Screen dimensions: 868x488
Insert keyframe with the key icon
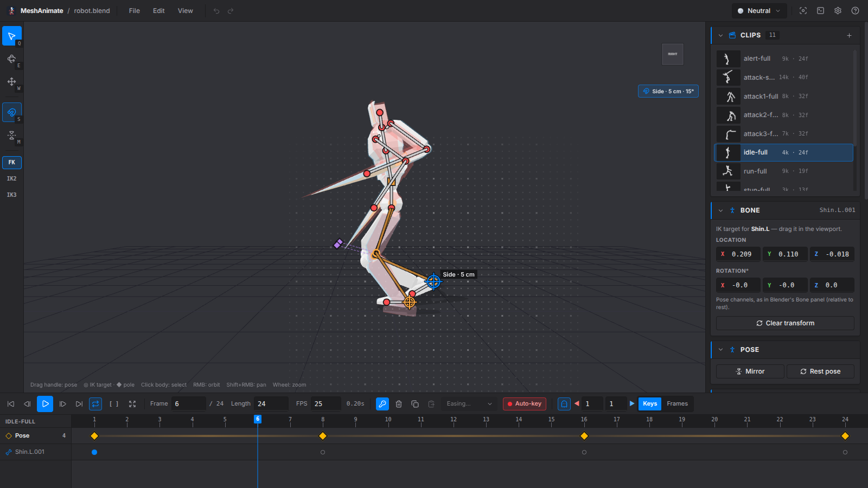click(382, 404)
